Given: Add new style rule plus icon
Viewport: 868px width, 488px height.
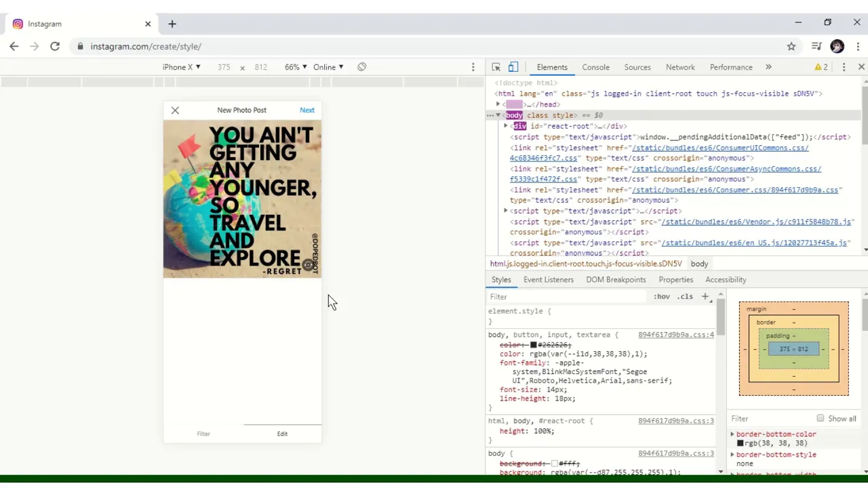Looking at the screenshot, I should click(705, 296).
